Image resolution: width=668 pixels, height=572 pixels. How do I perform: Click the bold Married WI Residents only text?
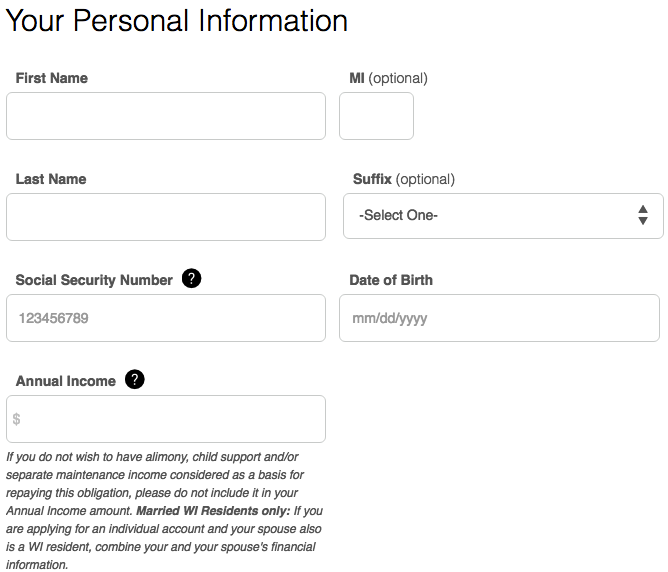213,511
